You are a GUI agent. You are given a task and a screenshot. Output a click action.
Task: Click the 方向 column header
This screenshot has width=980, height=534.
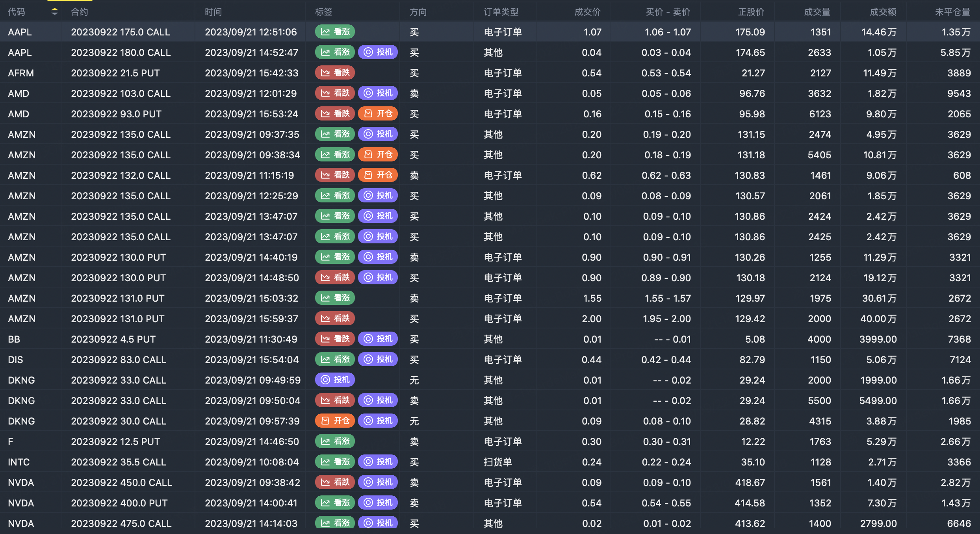[418, 12]
